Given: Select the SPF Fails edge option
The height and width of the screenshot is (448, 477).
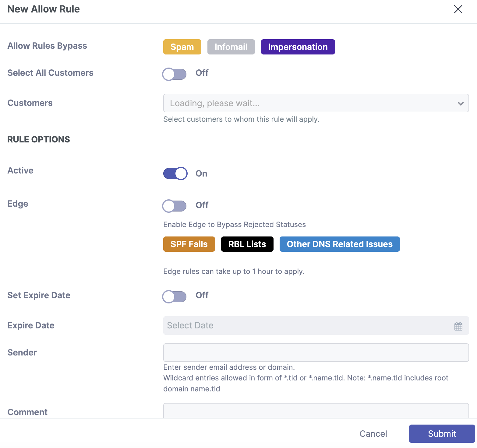Looking at the screenshot, I should 189,244.
